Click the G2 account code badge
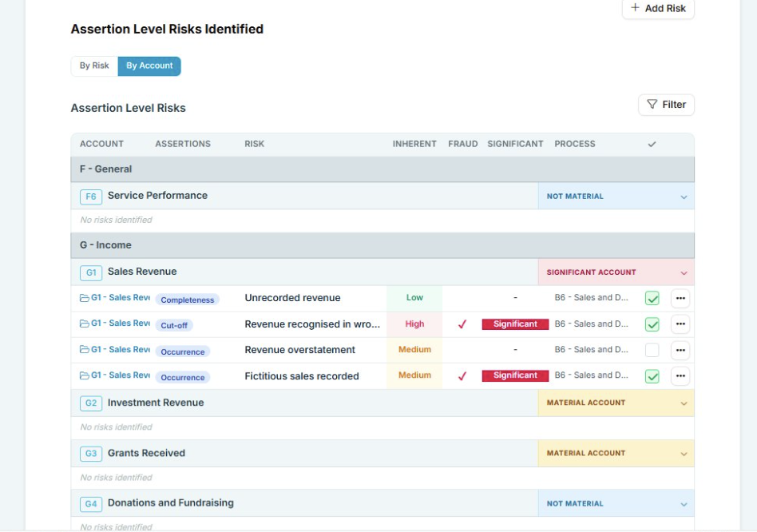The image size is (757, 532). [91, 403]
